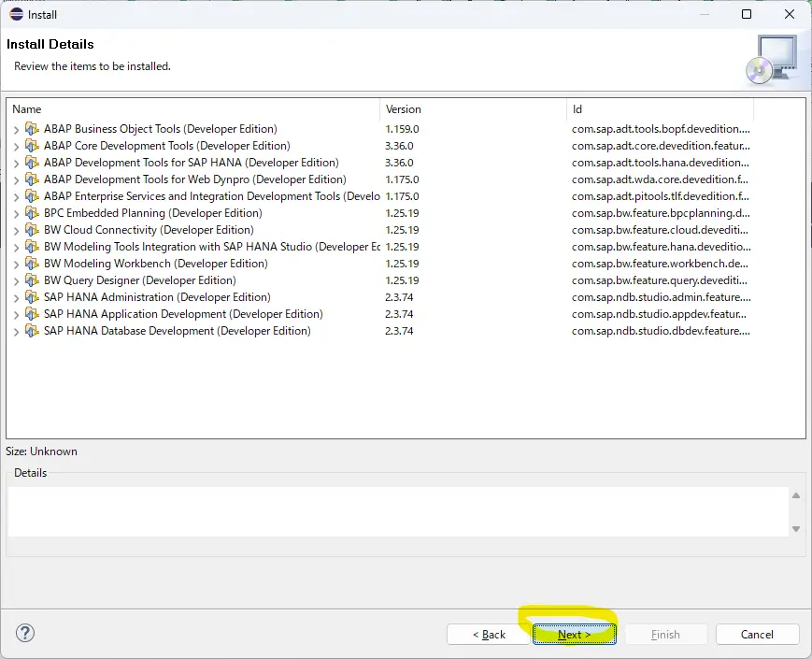
Task: Sort by the Version column header
Action: (x=474, y=109)
